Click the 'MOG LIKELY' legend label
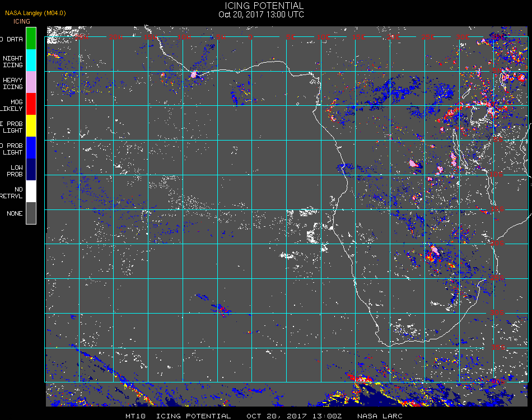 (x=12, y=105)
